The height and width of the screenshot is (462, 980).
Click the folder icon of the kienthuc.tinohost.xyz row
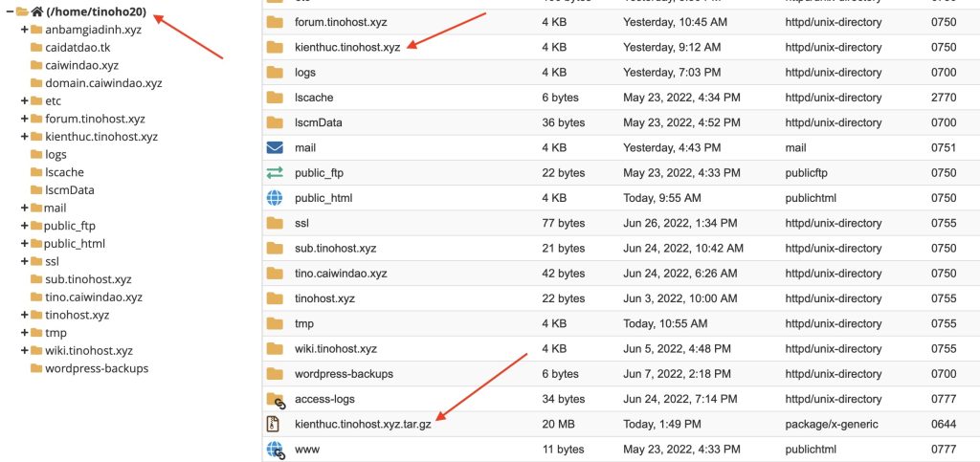click(275, 48)
